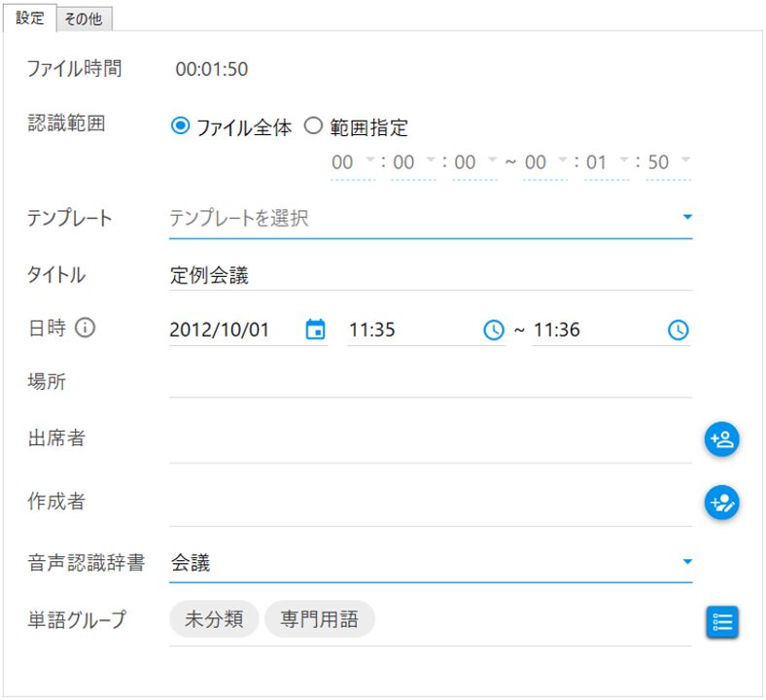
Task: Click the 専門用語 word group chip
Action: tap(320, 619)
